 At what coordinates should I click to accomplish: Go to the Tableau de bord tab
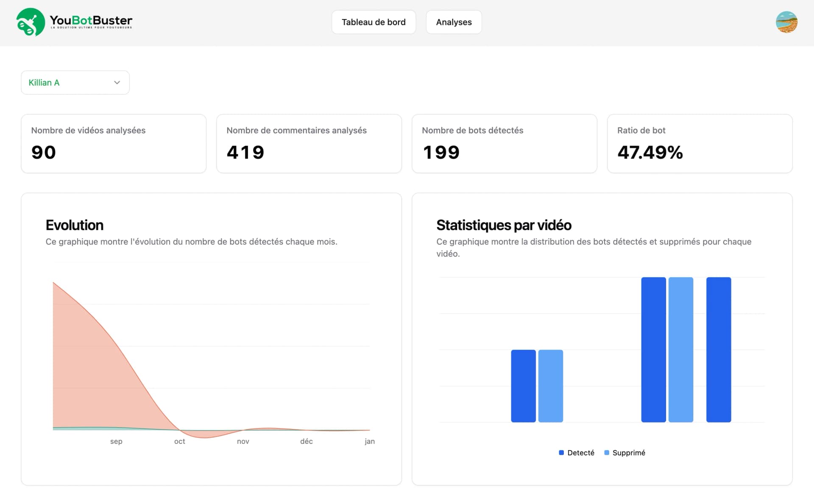pyautogui.click(x=374, y=22)
